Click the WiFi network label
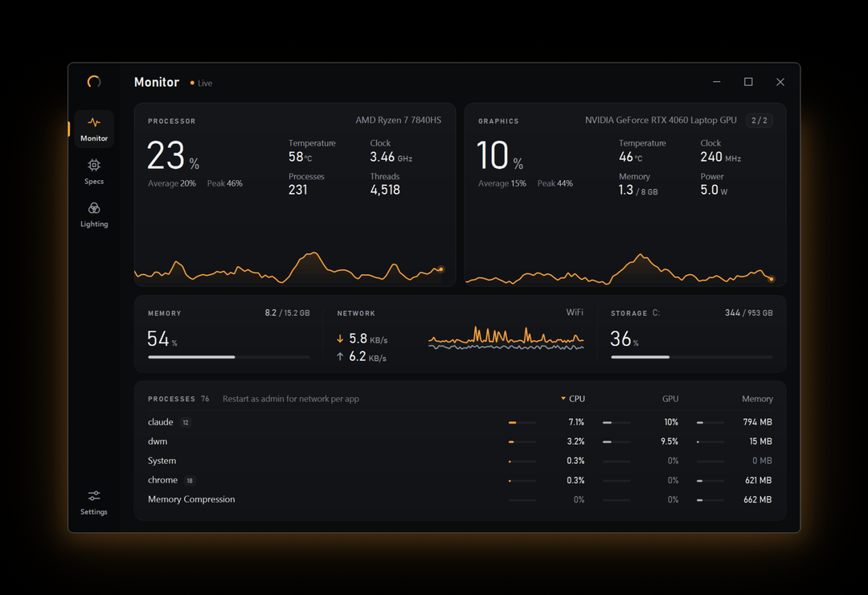Image resolution: width=868 pixels, height=595 pixels. coord(575,313)
